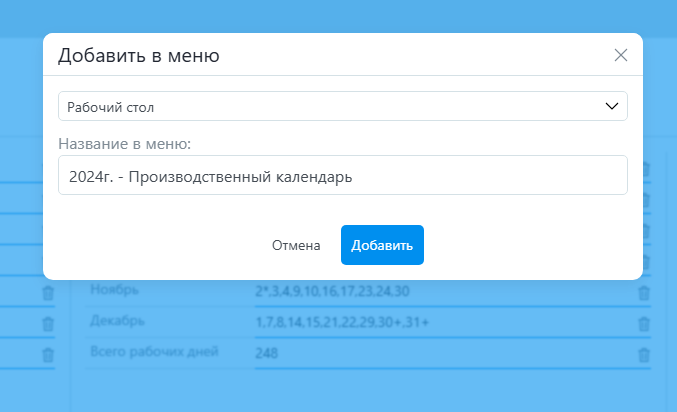Viewport: 677px width, 412px height.
Task: Click the 'Название в меню:' field label
Action: point(124,144)
